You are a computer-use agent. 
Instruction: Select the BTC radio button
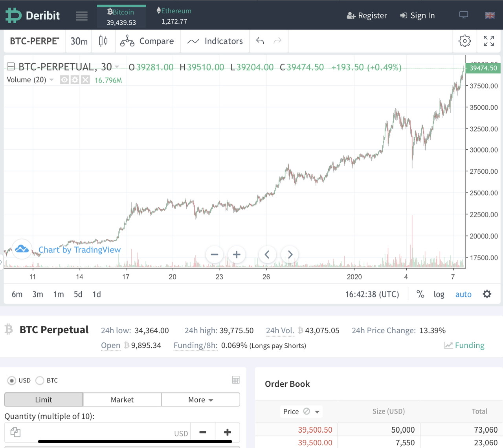tap(40, 380)
